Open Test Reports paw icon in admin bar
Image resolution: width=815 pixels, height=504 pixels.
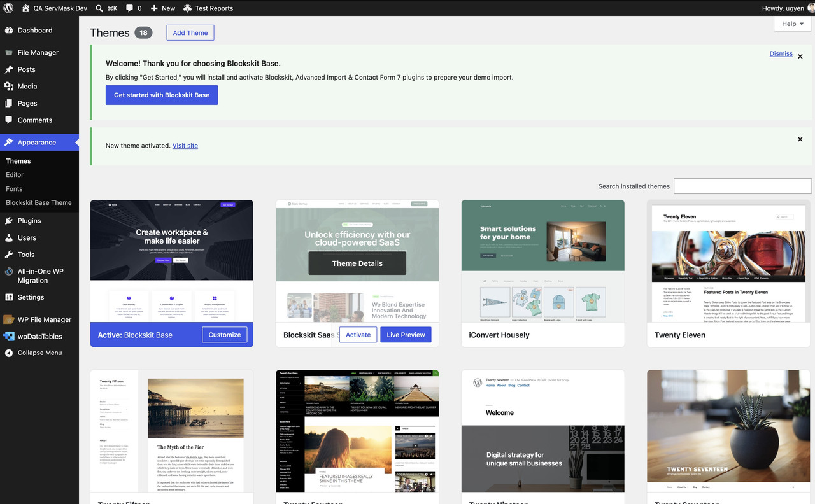[x=187, y=8]
